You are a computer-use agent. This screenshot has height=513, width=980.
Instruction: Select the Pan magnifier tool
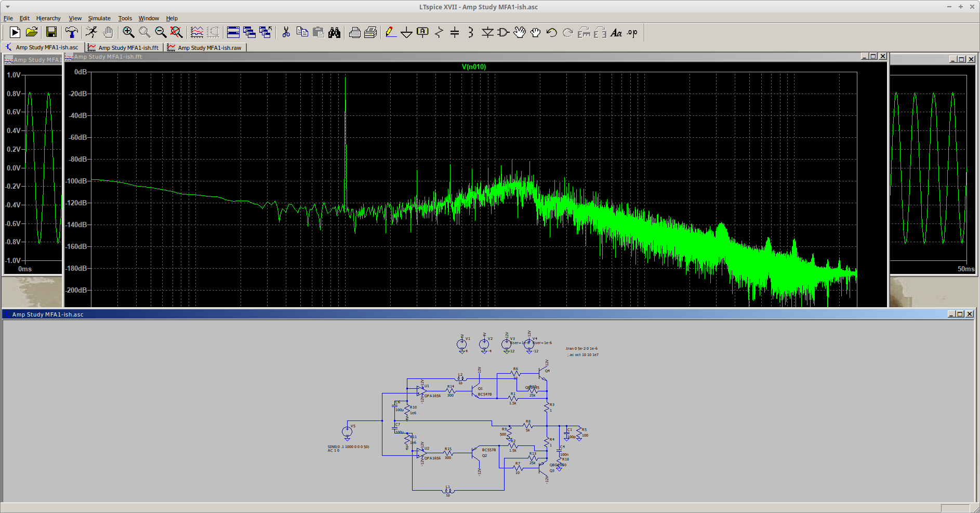coord(144,33)
